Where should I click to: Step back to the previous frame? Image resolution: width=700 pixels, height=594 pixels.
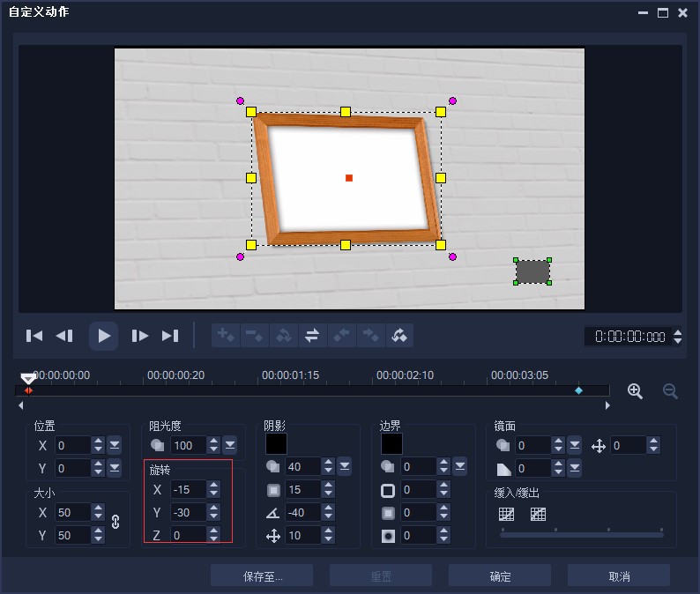[64, 335]
